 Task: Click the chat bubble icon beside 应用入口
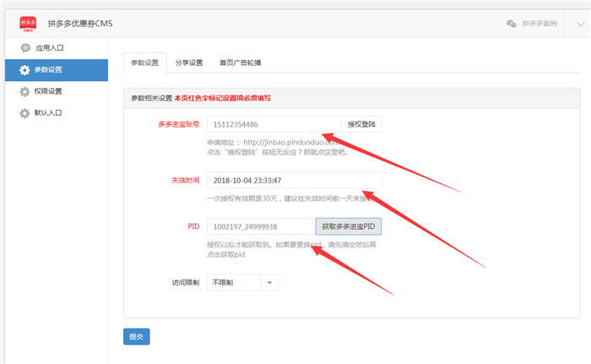click(25, 48)
